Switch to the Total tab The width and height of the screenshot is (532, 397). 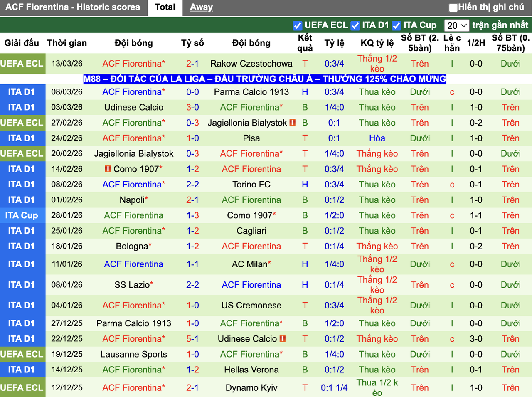pos(165,7)
